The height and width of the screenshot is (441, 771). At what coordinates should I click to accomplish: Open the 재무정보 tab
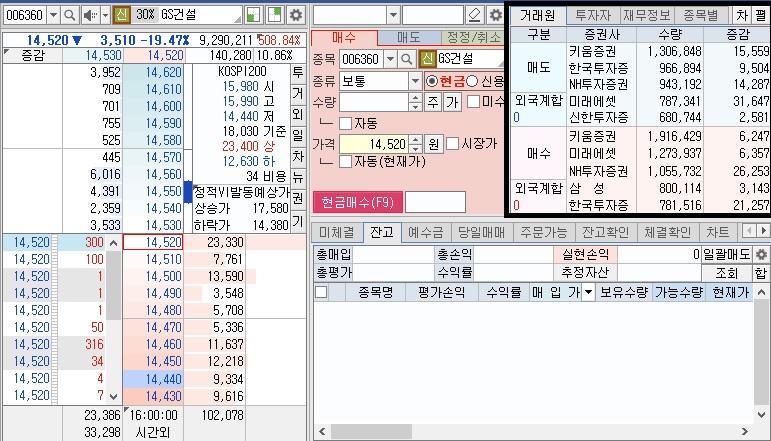pos(646,15)
